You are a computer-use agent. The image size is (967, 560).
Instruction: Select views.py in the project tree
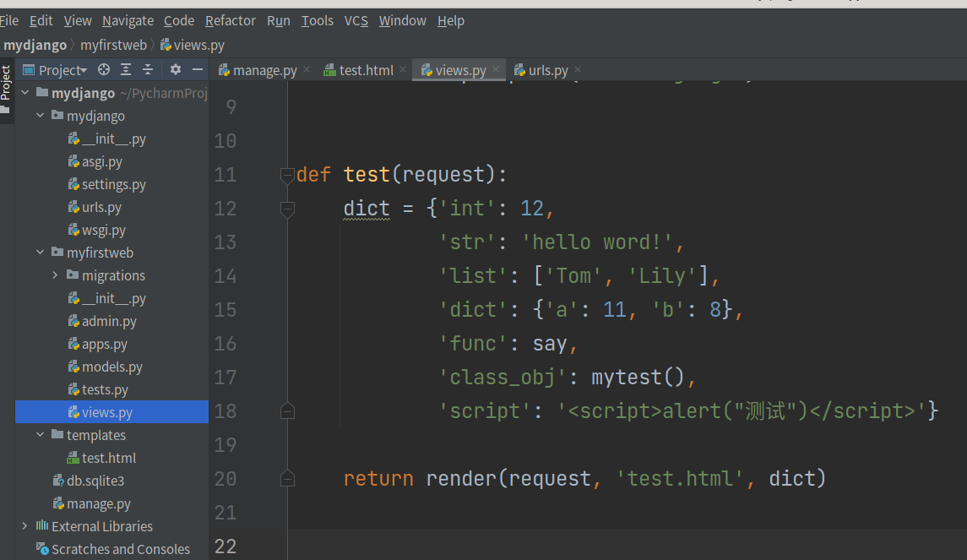pos(111,412)
